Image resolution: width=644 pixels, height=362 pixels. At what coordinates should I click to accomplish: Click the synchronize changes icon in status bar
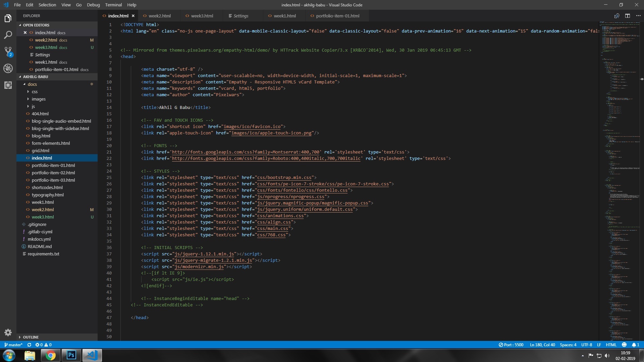tap(29, 345)
